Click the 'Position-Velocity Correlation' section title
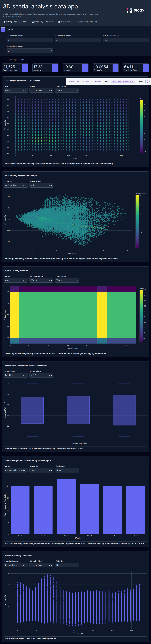Viewport: 151px width, 644px height. pyautogui.click(x=19, y=556)
